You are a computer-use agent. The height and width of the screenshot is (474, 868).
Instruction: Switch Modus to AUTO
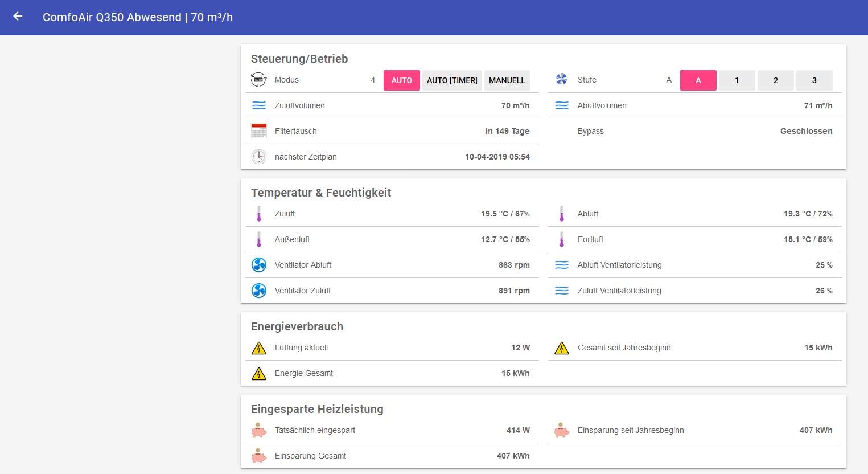point(401,80)
